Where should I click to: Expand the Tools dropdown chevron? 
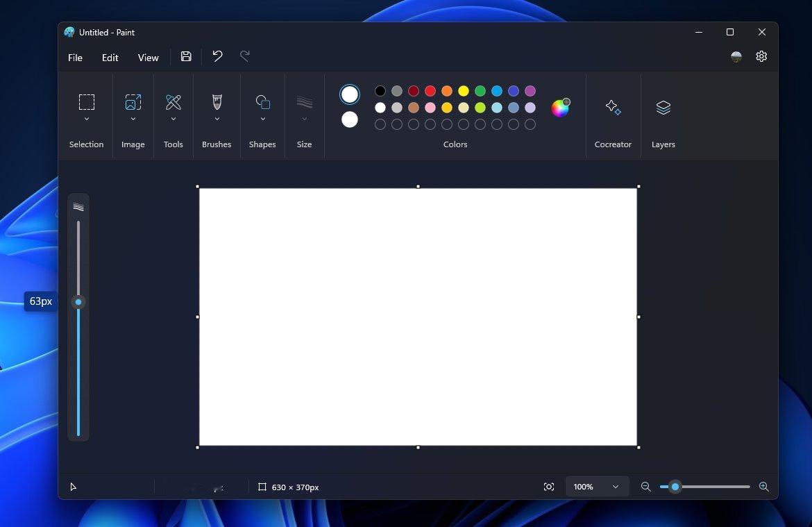174,119
